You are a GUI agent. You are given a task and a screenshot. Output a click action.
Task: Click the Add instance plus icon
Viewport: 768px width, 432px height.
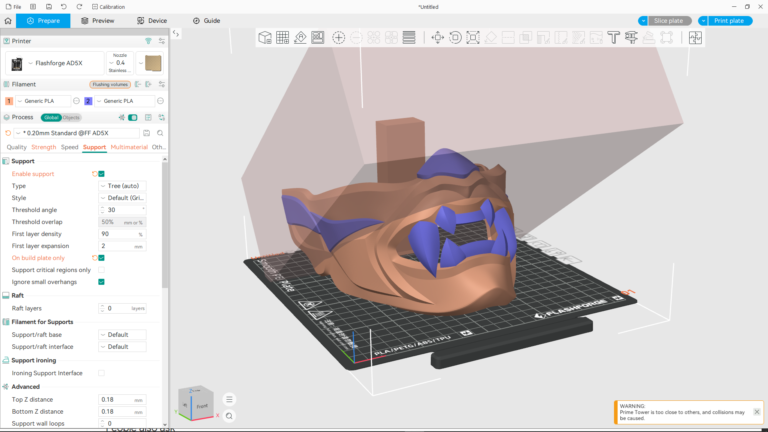[338, 38]
